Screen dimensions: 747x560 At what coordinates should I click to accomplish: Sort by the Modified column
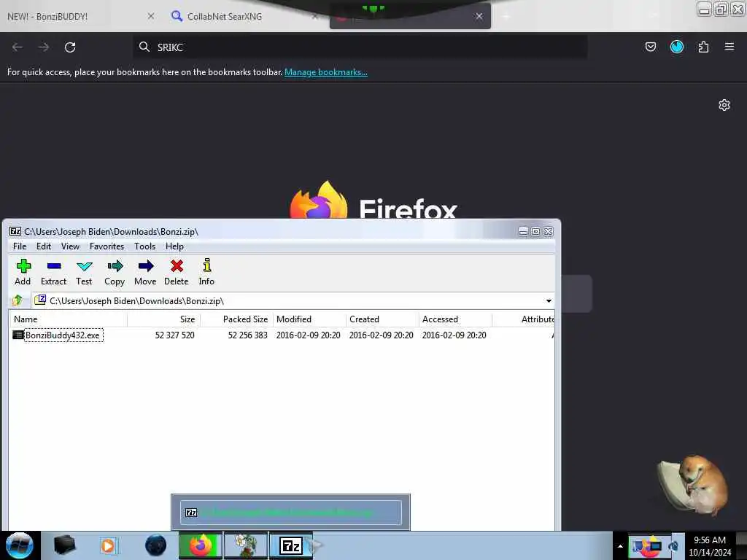pyautogui.click(x=309, y=319)
